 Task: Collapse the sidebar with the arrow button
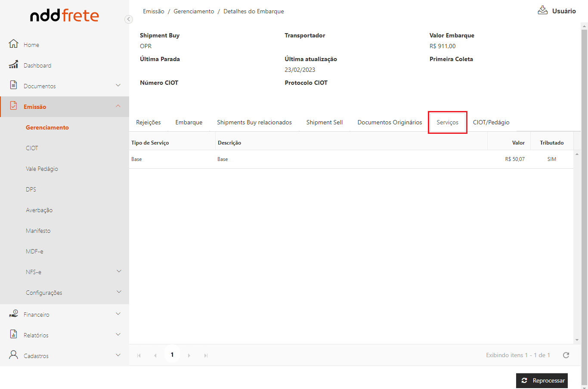128,19
